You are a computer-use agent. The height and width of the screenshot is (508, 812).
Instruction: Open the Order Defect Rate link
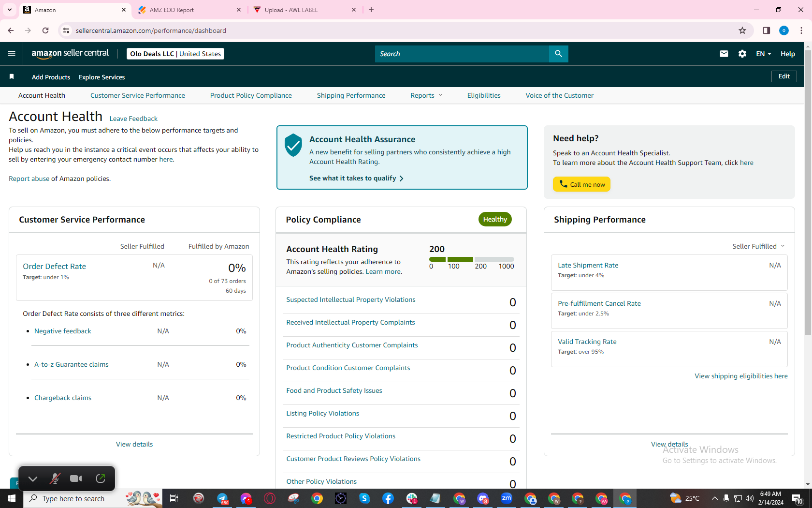point(54,266)
